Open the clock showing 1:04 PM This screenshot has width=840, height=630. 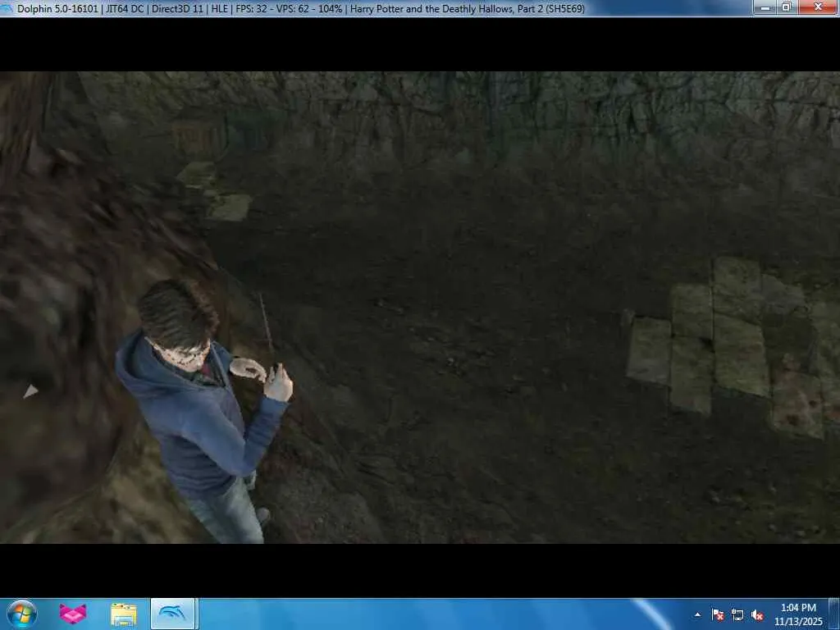pyautogui.click(x=798, y=614)
